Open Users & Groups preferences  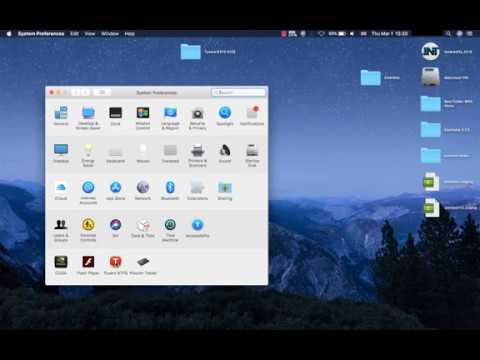tap(61, 230)
